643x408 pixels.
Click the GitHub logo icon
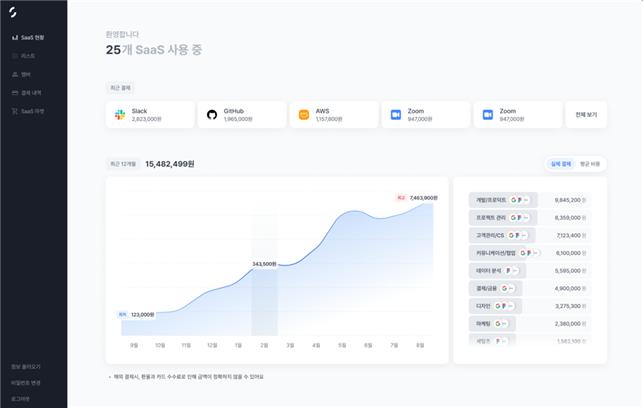tap(212, 115)
